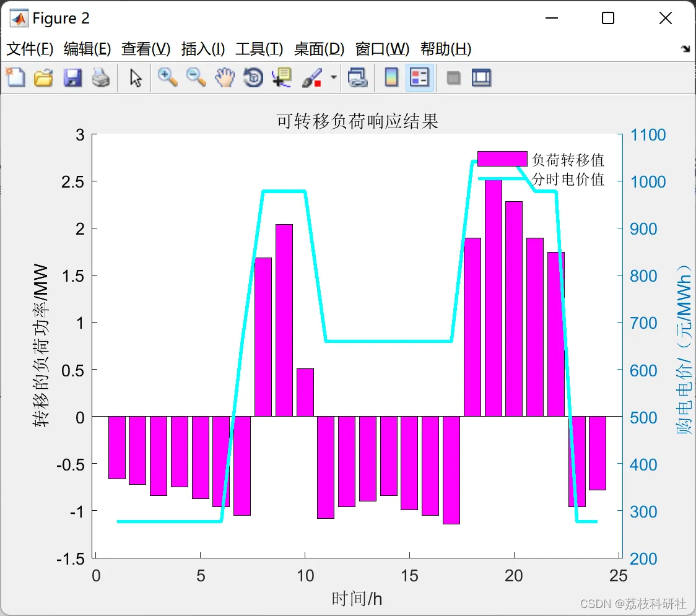The height and width of the screenshot is (616, 696).
Task: Select the Pan hand tool
Action: (x=225, y=77)
